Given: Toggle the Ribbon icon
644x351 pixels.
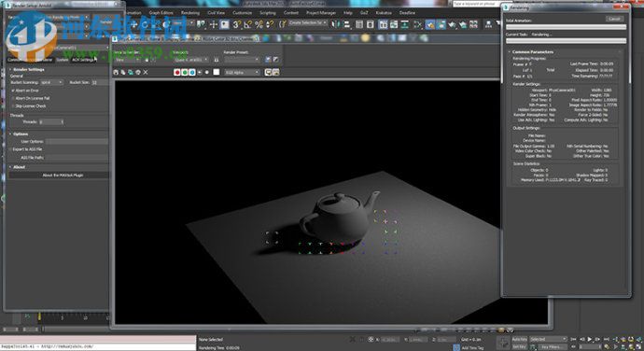Looking at the screenshot, I should pyautogui.click(x=383, y=24).
